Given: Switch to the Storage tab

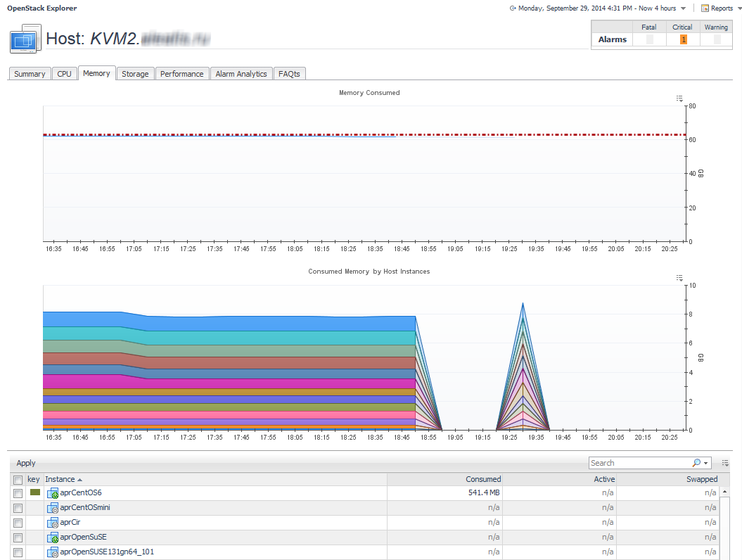Looking at the screenshot, I should click(135, 74).
